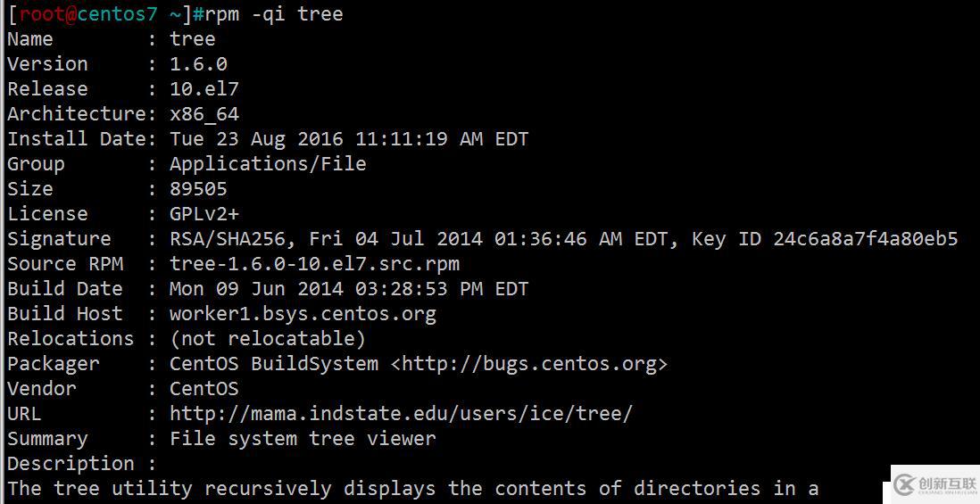
Task: Click the release value 10.el7
Action: click(203, 88)
